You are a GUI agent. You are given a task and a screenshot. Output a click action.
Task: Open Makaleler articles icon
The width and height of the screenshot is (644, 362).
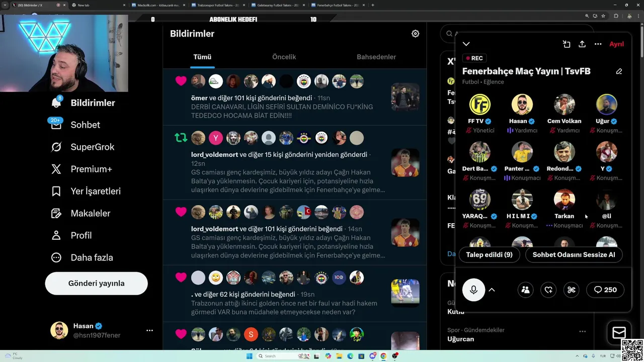coord(56,213)
